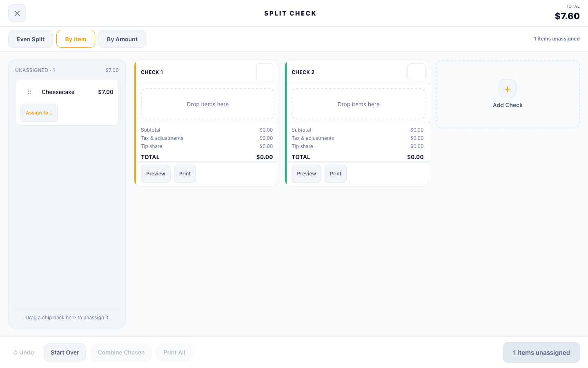
Task: Click Print All button
Action: point(174,352)
